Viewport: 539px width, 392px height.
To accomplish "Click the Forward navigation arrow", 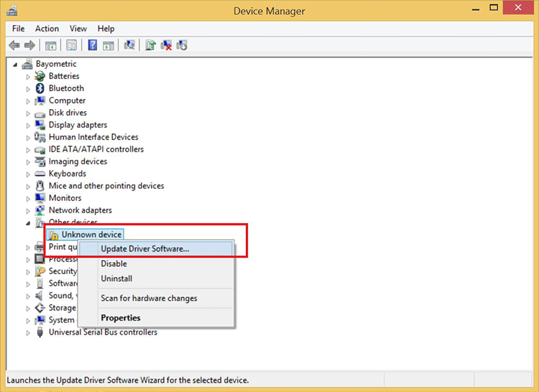I will click(30, 45).
